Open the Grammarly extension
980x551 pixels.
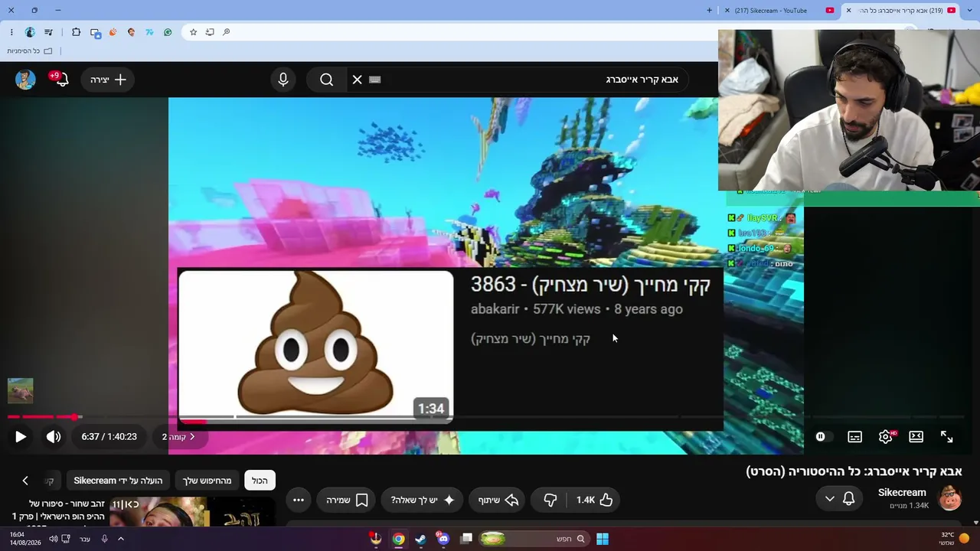click(168, 32)
